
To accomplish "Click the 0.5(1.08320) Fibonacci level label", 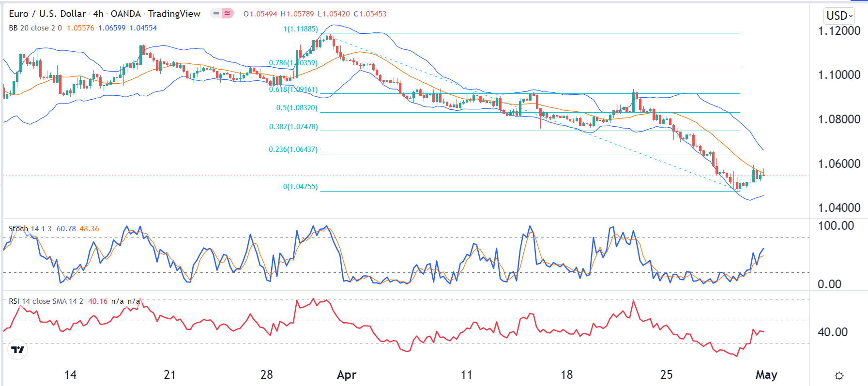I will tap(297, 108).
